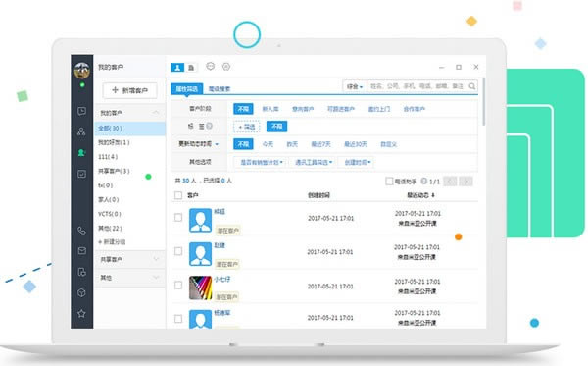Click the circled face toolbar icon
This screenshot has height=366, width=588.
tap(226, 67)
